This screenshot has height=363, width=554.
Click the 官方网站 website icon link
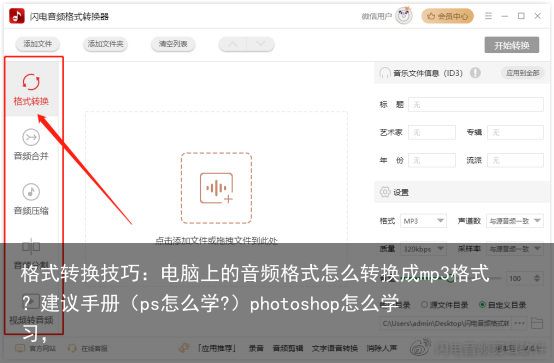(x=20, y=348)
